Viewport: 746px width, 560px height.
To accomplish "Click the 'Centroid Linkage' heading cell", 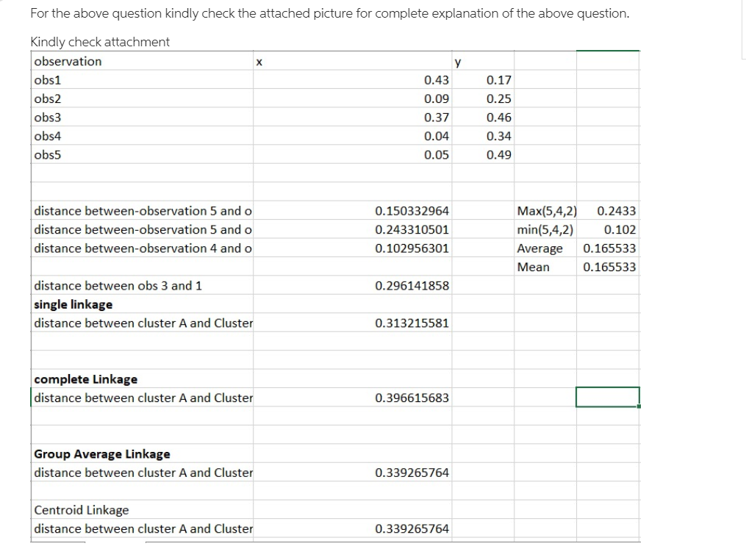I will pyautogui.click(x=142, y=510).
